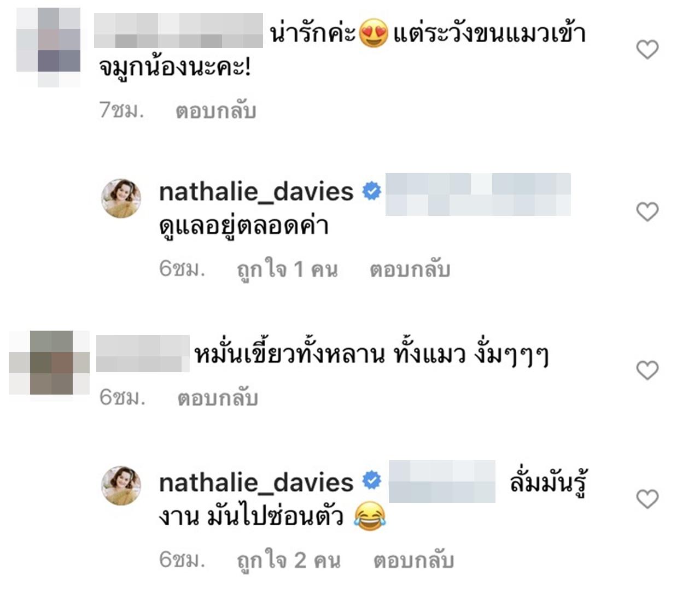The image size is (700, 611).
Task: Click verified badge beside first nathalie_davies name
Action: click(372, 192)
